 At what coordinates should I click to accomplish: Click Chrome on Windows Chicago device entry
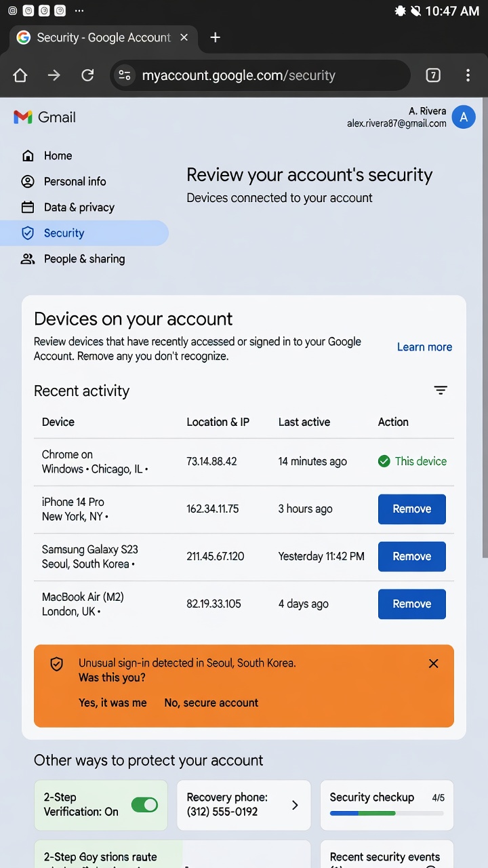[x=95, y=462]
